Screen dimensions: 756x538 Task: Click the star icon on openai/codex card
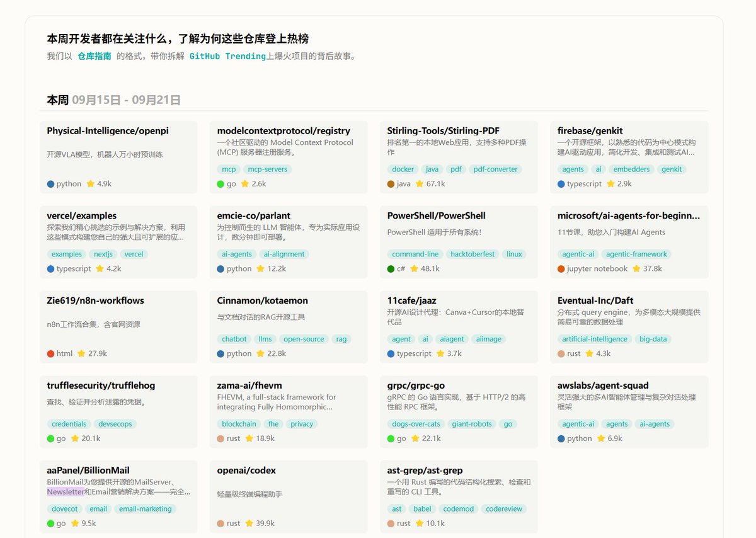point(249,524)
